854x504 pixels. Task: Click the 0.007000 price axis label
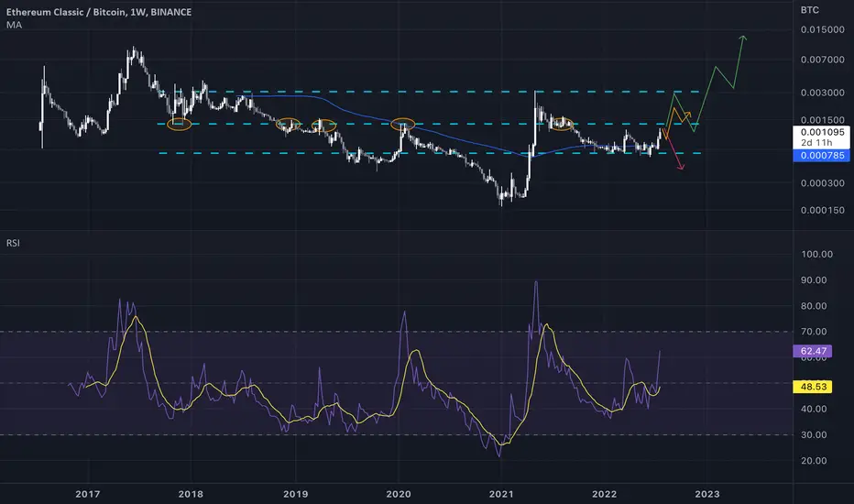point(823,60)
